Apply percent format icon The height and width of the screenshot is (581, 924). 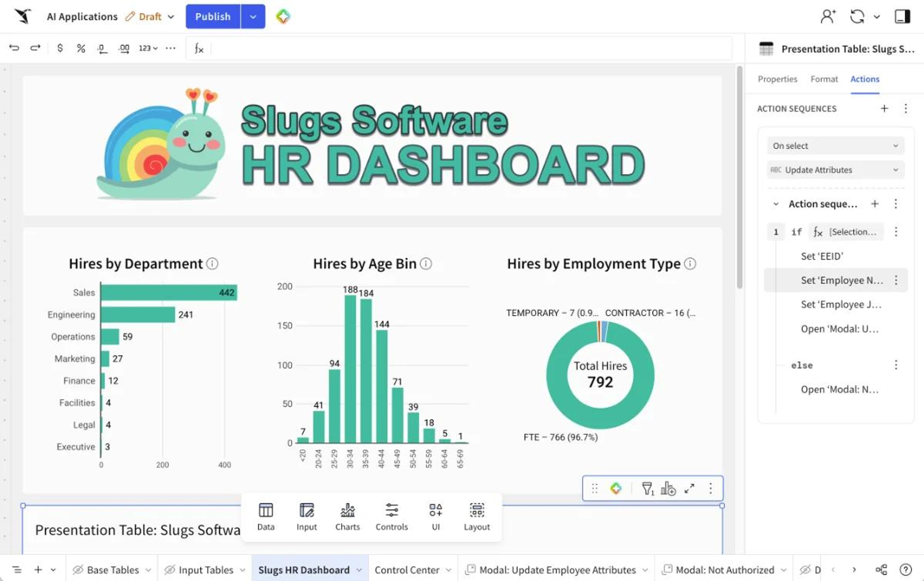tap(81, 48)
